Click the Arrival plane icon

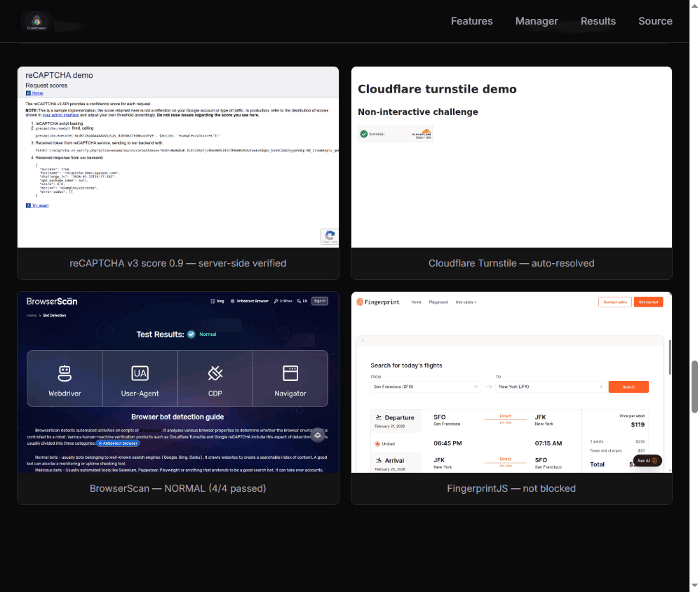379,460
